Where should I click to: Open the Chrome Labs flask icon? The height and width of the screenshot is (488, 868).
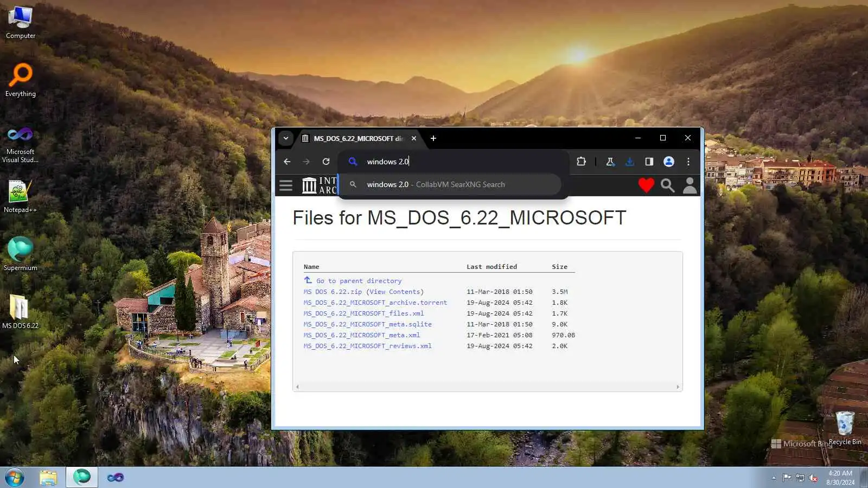point(610,162)
